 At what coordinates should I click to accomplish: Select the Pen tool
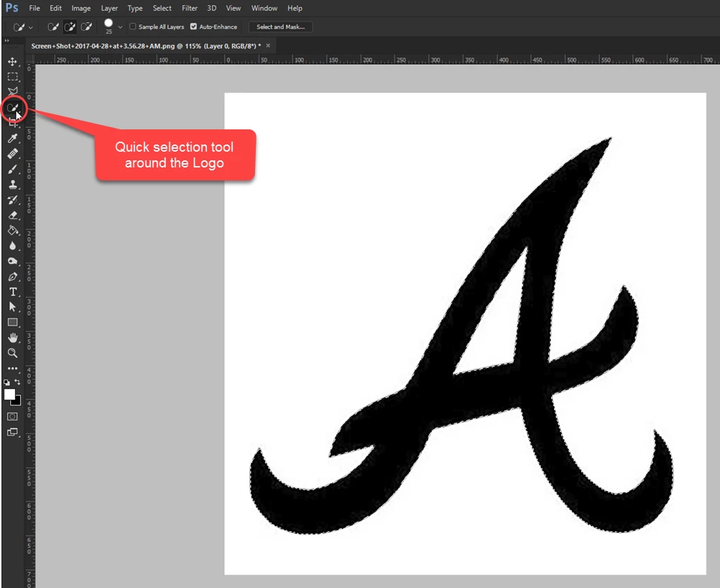tap(12, 277)
